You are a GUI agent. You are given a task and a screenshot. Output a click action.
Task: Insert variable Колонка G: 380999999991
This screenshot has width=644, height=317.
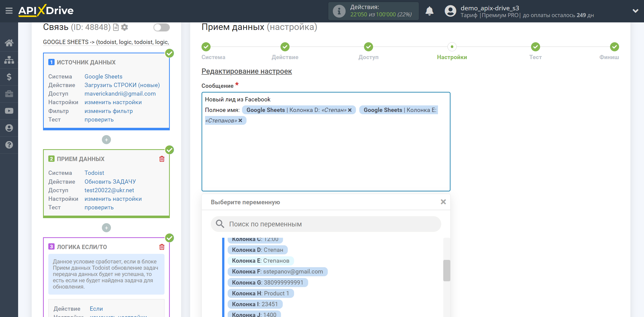(x=268, y=283)
